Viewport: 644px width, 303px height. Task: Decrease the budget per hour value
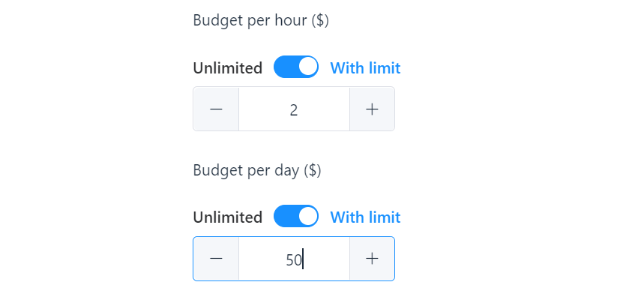click(216, 109)
